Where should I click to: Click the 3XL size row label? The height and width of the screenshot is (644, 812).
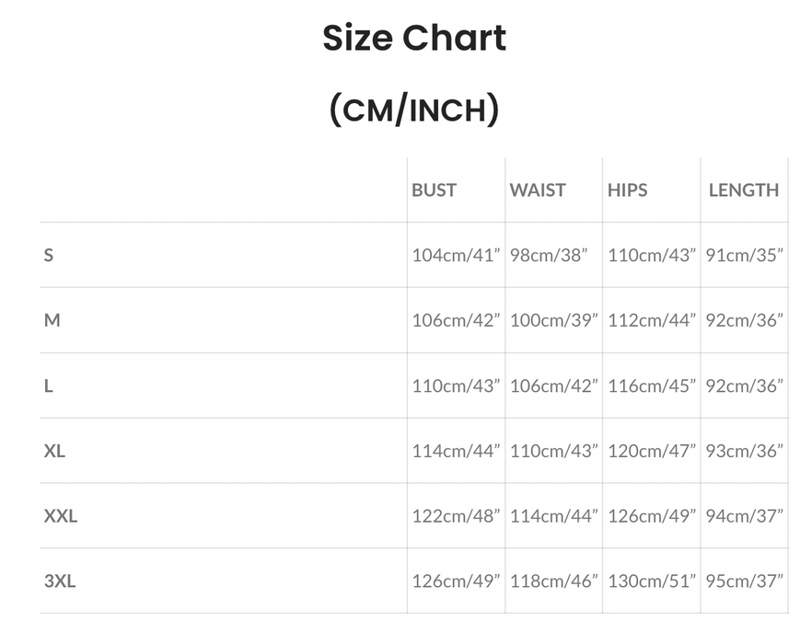60,581
